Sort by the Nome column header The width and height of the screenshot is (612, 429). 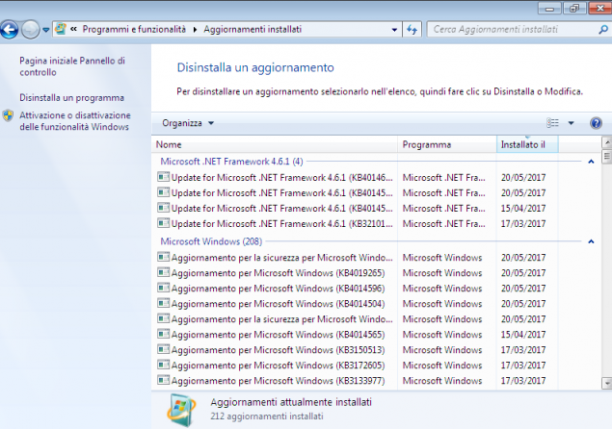274,144
